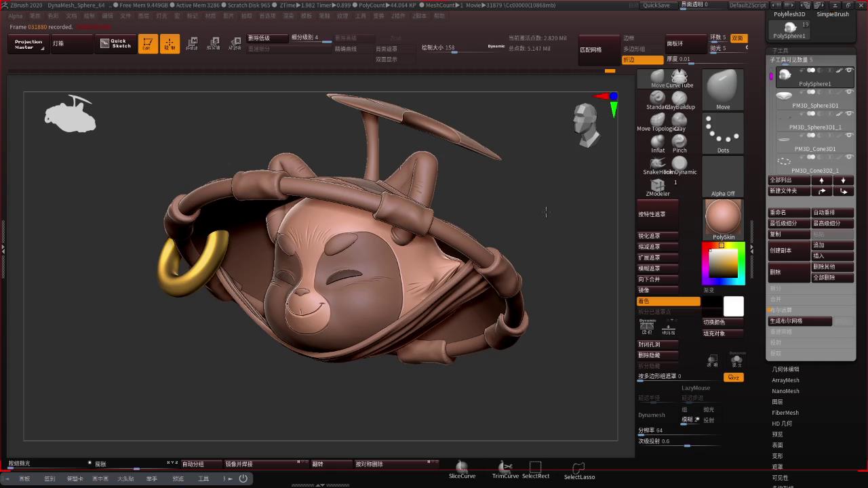Expand FiberMesh section
868x488 pixels.
(785, 413)
